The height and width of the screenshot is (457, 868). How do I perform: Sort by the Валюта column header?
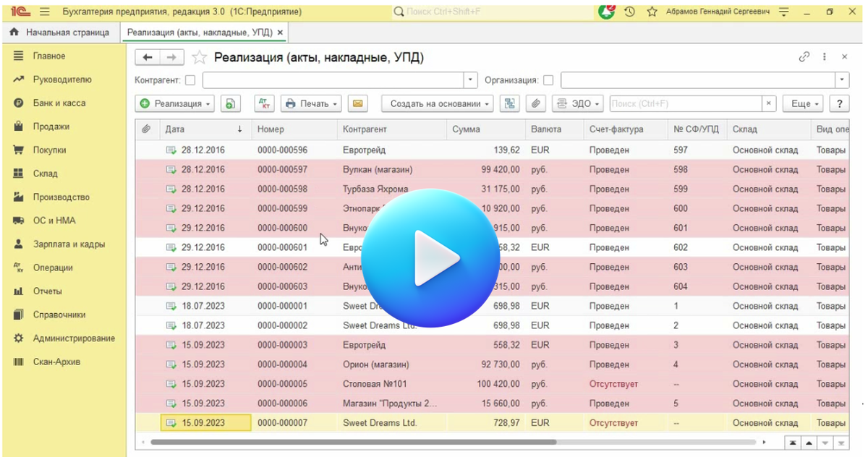tap(554, 129)
